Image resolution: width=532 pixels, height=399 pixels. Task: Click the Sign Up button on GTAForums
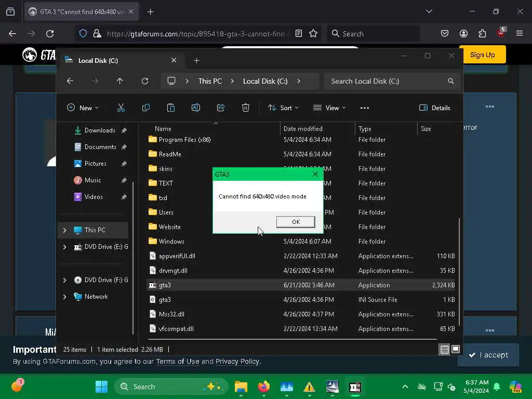(483, 55)
